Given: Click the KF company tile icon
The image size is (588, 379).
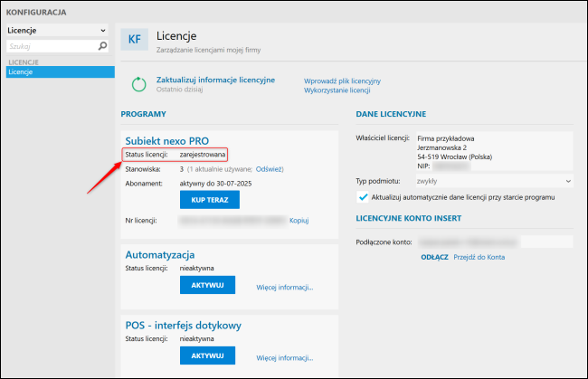Looking at the screenshot, I should [x=134, y=40].
